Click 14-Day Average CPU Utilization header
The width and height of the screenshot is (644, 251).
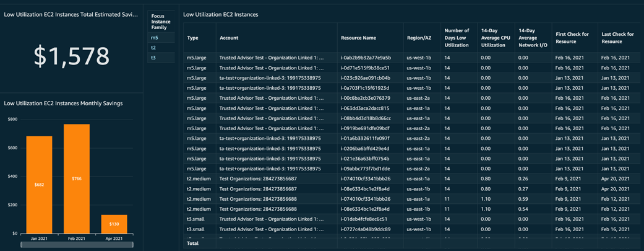pos(495,38)
